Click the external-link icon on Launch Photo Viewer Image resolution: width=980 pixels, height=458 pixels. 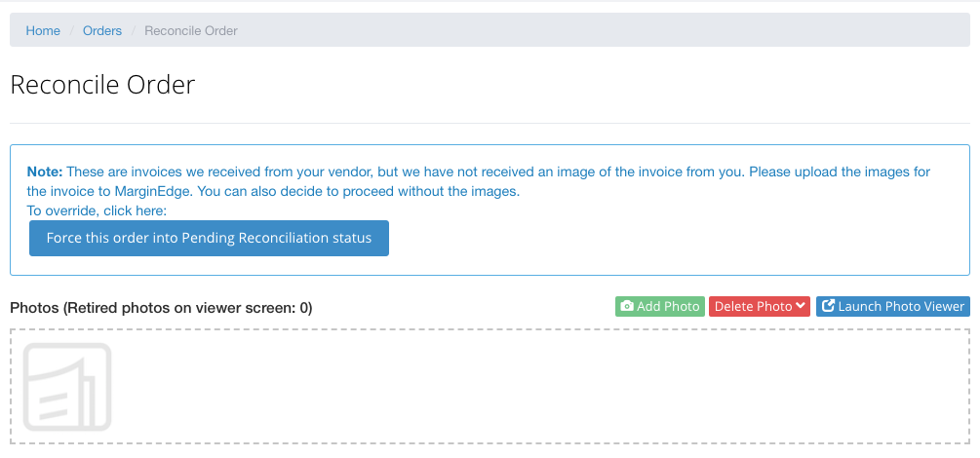pos(828,307)
